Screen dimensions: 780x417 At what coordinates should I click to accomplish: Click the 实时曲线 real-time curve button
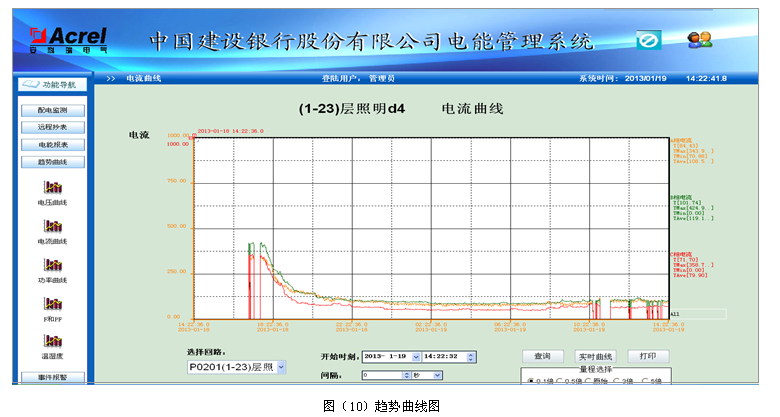[595, 356]
